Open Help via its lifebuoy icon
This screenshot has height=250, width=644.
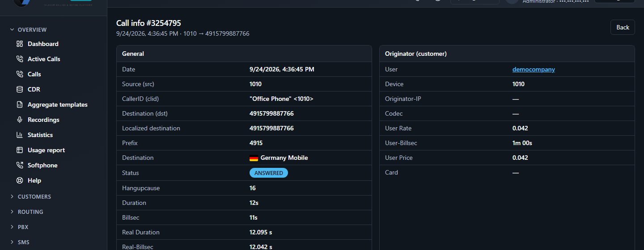20,180
